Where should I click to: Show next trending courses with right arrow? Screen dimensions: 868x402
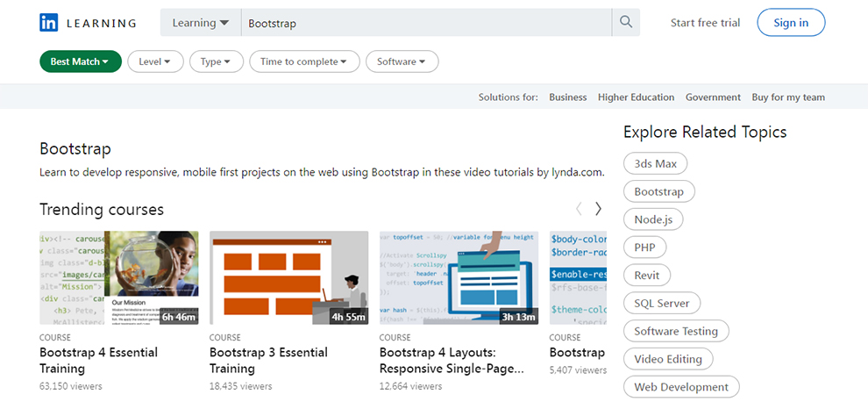pyautogui.click(x=598, y=209)
